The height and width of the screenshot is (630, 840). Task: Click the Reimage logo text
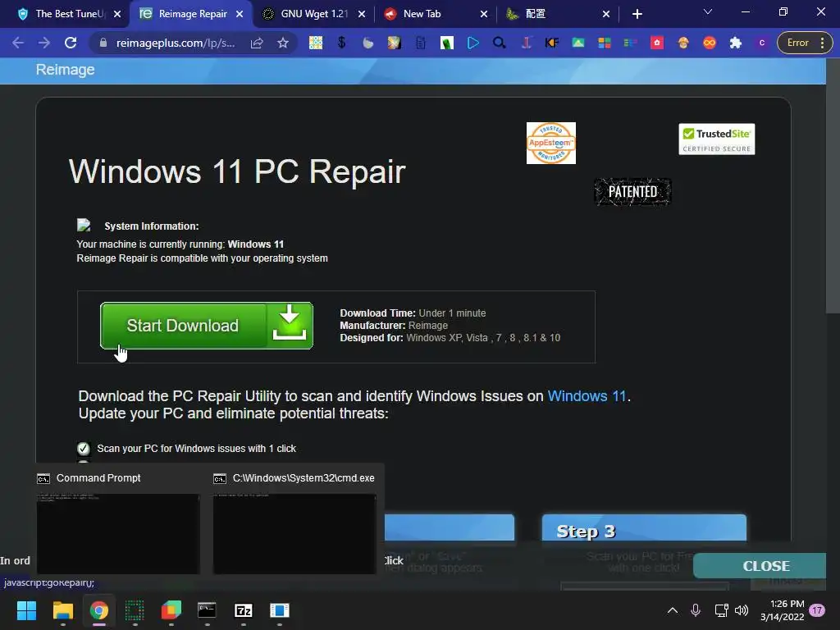66,70
